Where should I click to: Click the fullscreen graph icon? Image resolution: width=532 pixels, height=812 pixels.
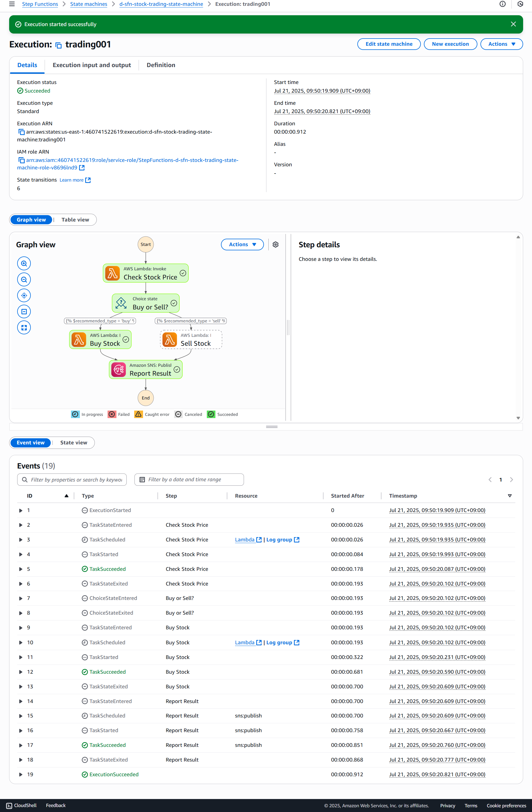coord(24,327)
